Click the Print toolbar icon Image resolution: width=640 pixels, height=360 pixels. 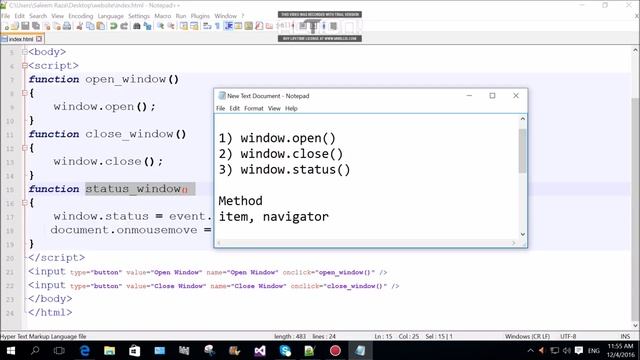click(x=67, y=26)
